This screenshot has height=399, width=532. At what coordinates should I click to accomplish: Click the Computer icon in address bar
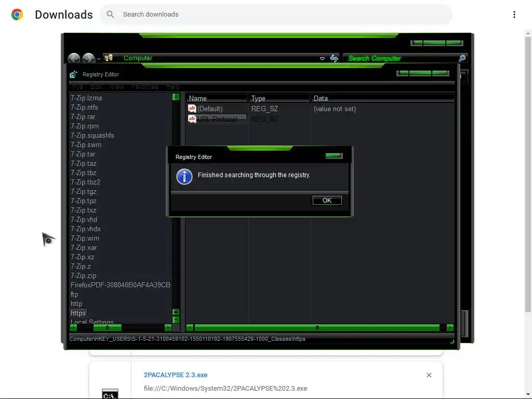click(109, 58)
